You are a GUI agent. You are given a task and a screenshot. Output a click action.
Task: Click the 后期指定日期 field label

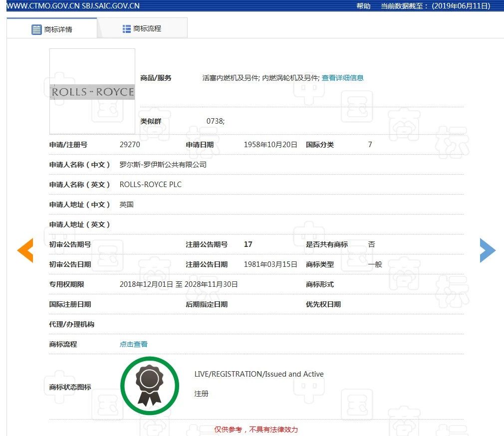207,304
